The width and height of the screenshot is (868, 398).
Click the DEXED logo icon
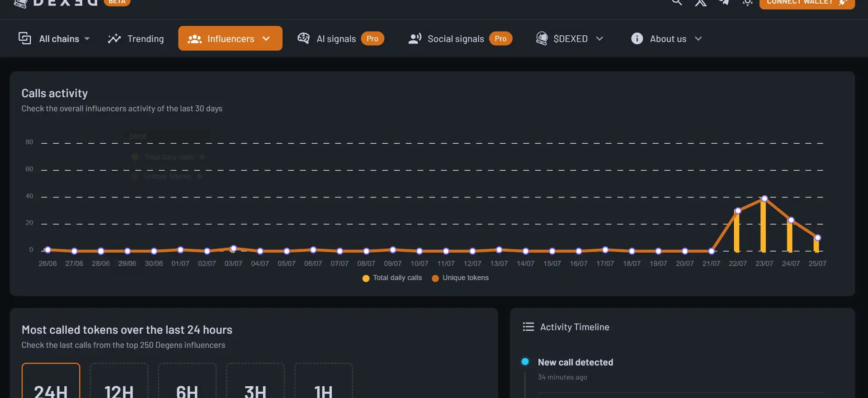point(20,4)
